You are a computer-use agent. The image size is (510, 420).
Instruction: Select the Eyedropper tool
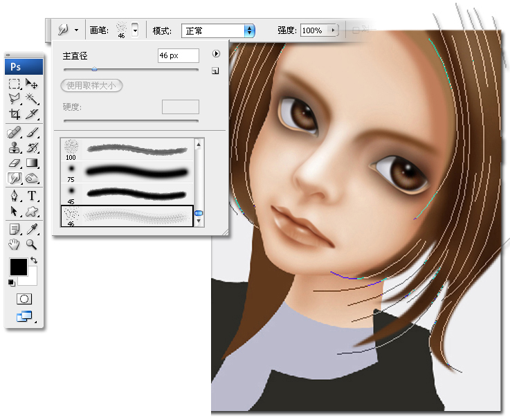[32, 229]
